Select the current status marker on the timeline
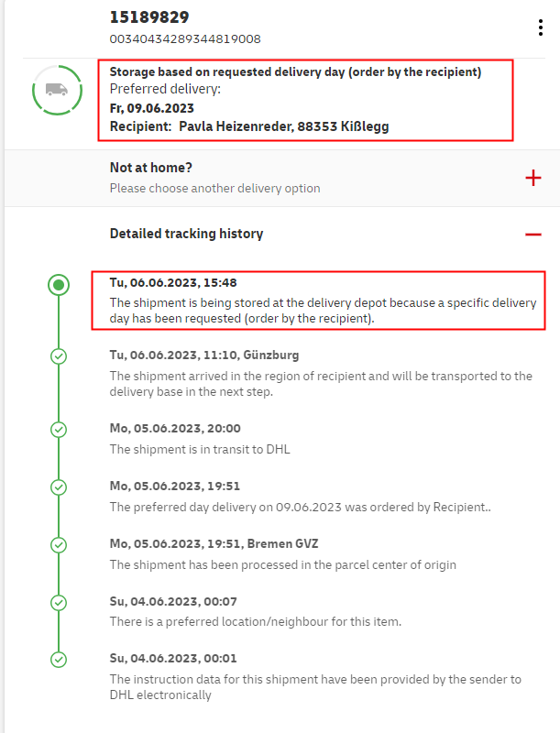Screen dimensions: 560x733 pos(59,285)
